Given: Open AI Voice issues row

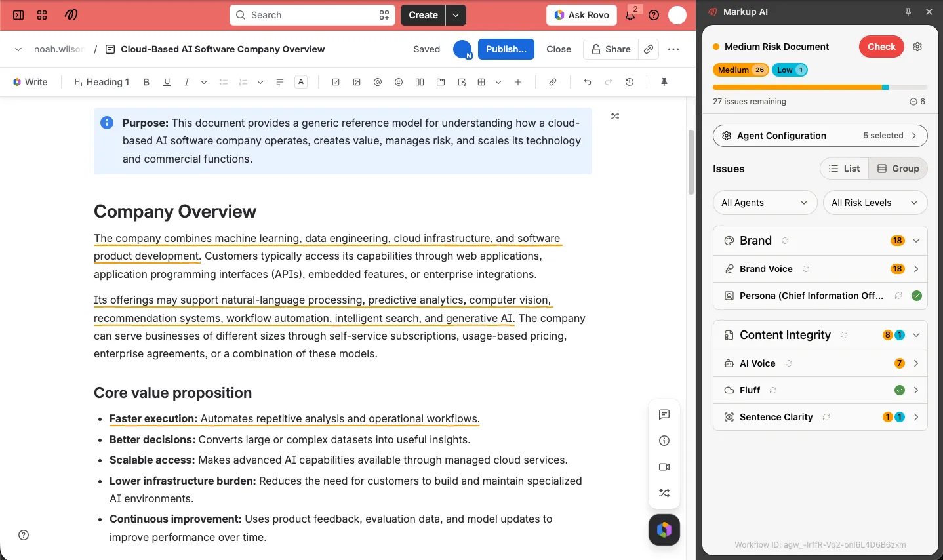Looking at the screenshot, I should click(x=820, y=363).
